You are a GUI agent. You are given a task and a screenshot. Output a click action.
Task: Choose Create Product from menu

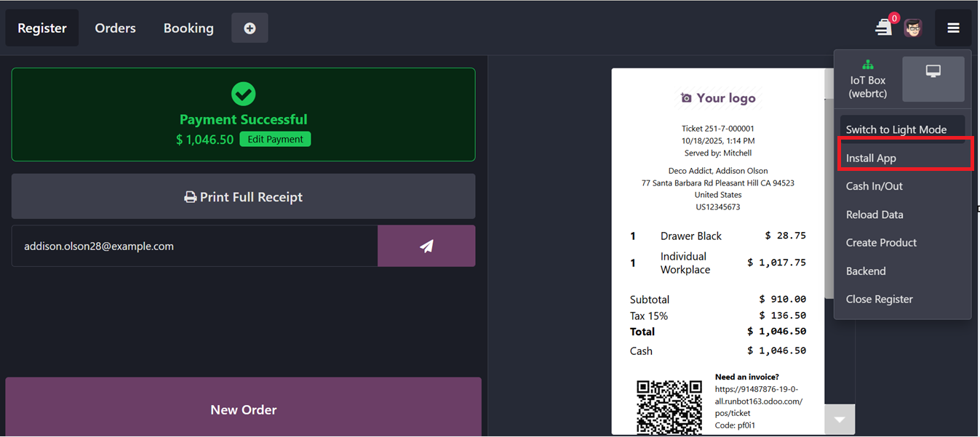point(902,243)
